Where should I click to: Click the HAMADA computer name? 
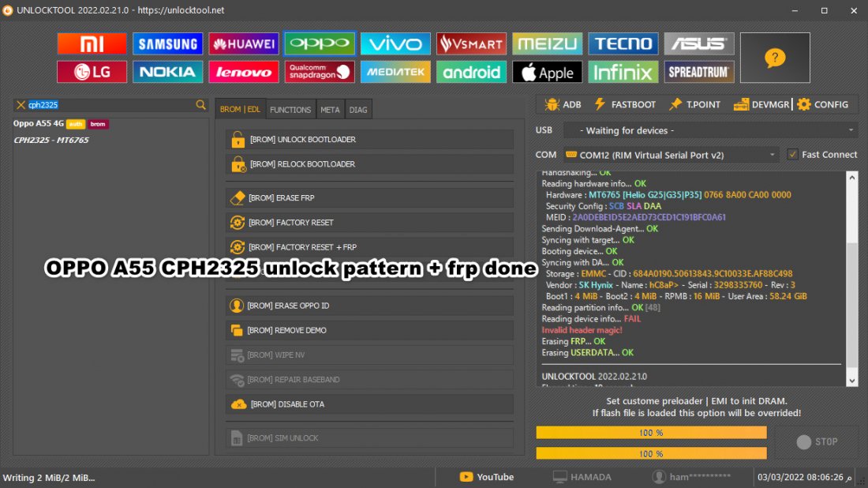coord(582,477)
